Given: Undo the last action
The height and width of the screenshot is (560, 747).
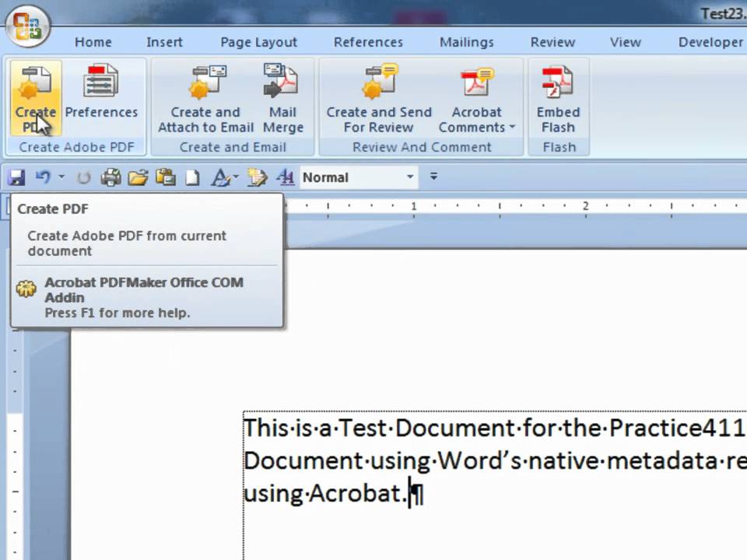Looking at the screenshot, I should coord(43,177).
